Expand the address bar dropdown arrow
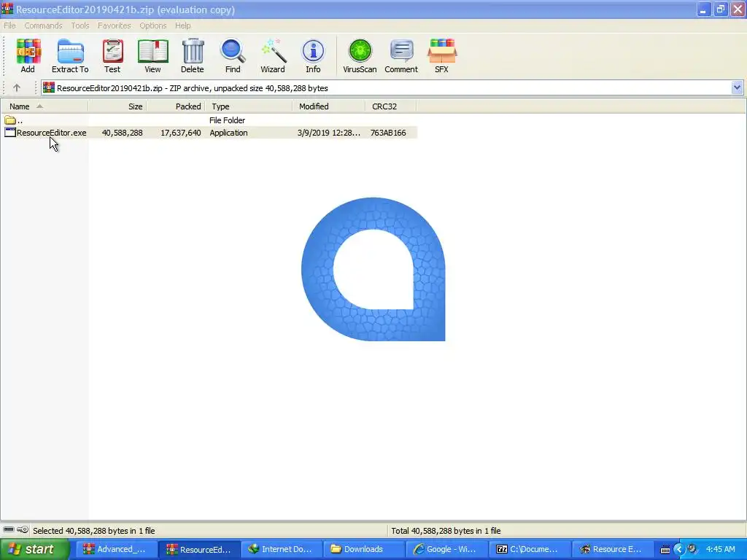Viewport: 747px width, 560px height. [737, 87]
